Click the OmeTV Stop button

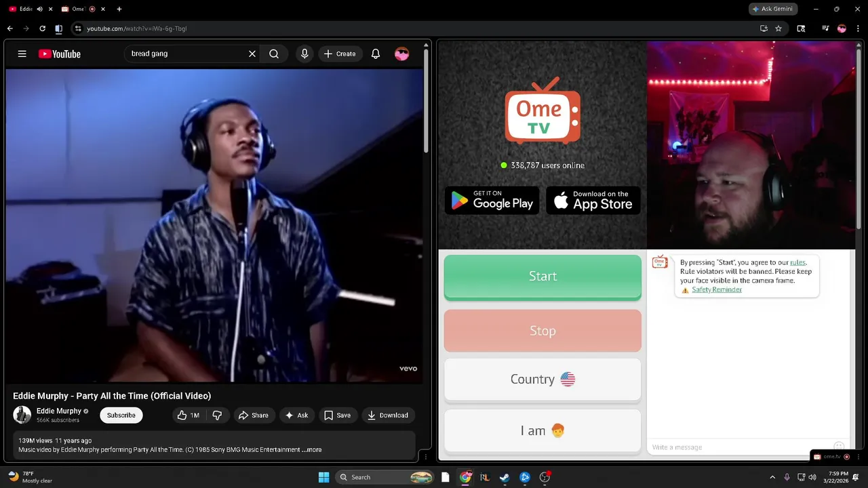[542, 331]
